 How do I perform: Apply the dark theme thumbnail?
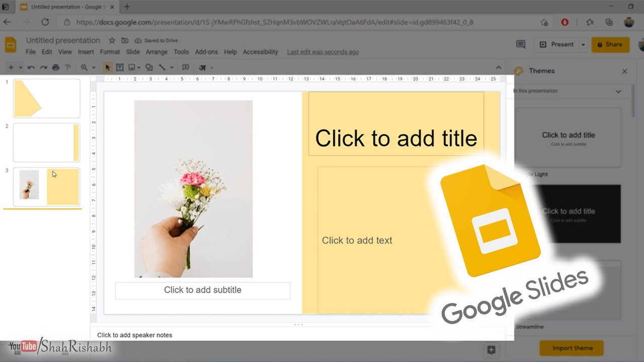point(568,214)
